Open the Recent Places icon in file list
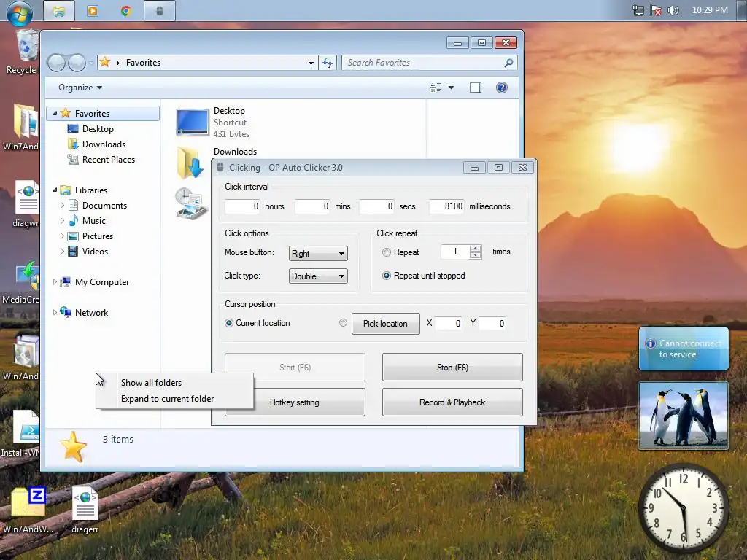Screen dimensions: 747x560 pos(191,203)
